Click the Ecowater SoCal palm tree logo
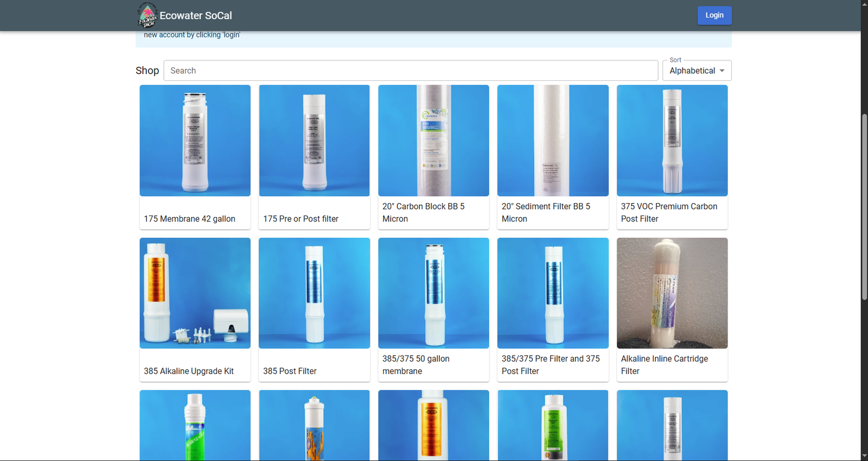The height and width of the screenshot is (461, 868). (x=147, y=15)
